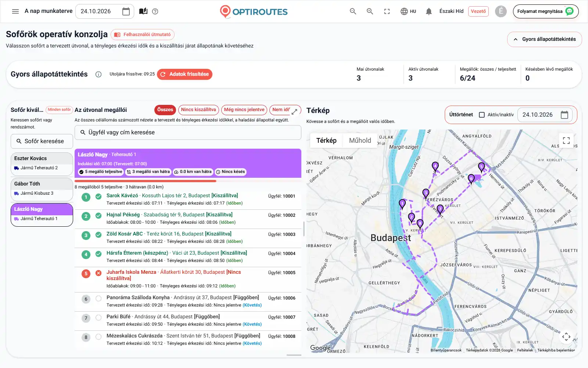Screen dimensions: 588x368
Task: Click the help question mark in header
Action: tap(155, 11)
